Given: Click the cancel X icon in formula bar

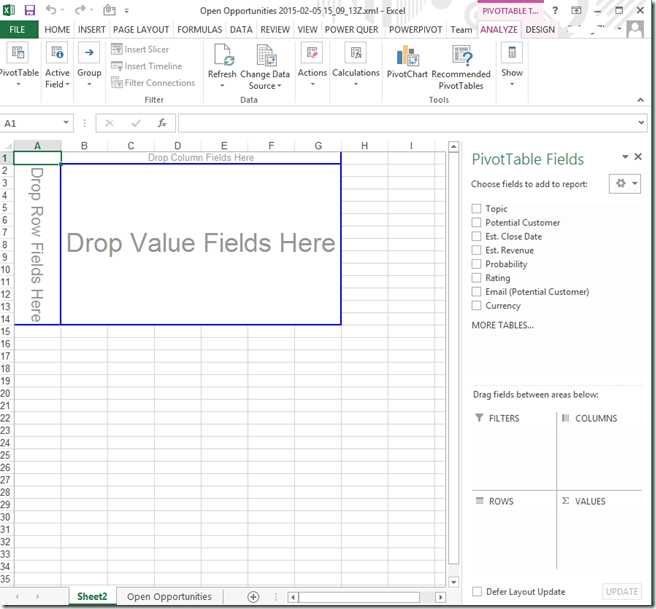Looking at the screenshot, I should tap(109, 123).
